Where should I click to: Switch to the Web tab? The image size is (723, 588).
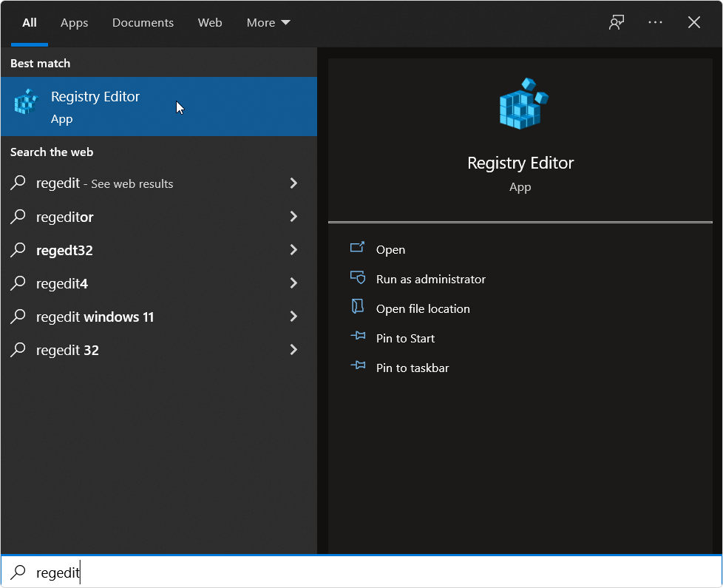(210, 23)
